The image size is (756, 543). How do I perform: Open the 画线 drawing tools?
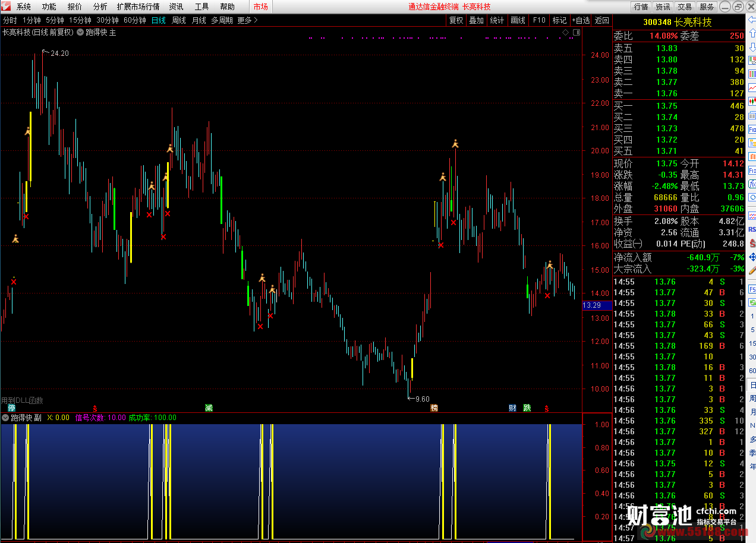518,20
